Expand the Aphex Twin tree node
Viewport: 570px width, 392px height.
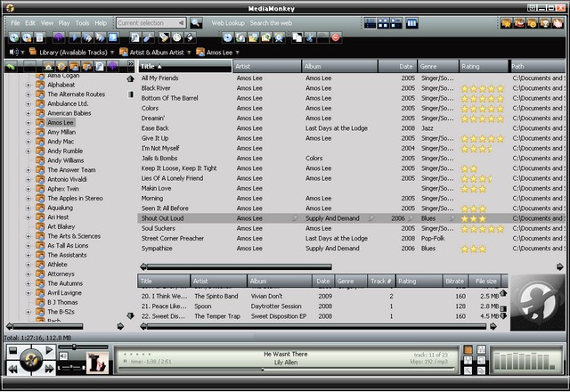28,189
